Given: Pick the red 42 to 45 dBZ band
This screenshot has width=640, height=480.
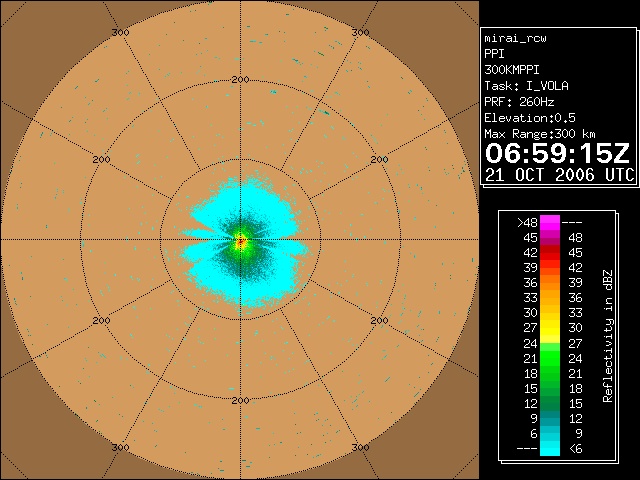Looking at the screenshot, I should (x=550, y=253).
